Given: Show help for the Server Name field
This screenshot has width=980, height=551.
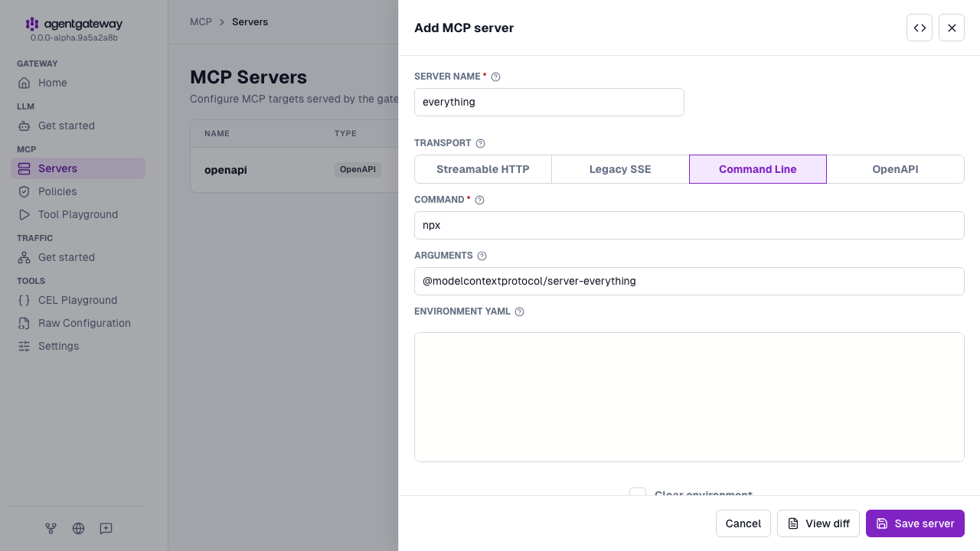Looking at the screenshot, I should click(x=495, y=77).
